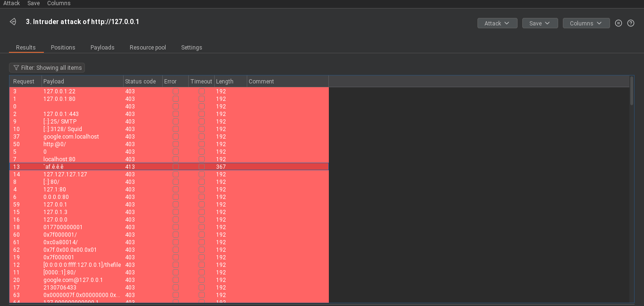Select payload row 017700000001
644x306 pixels.
coord(169,227)
